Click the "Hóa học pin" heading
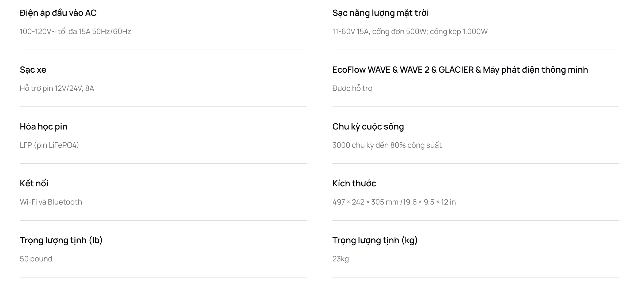 click(x=43, y=127)
